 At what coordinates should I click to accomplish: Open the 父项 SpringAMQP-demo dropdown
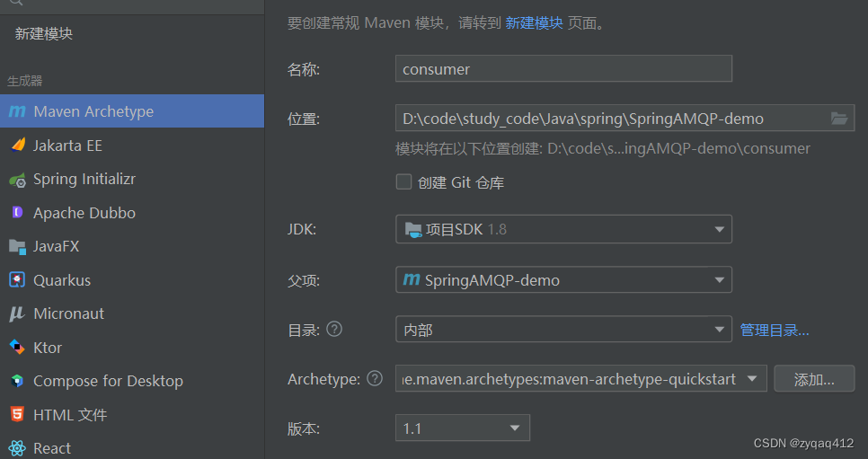563,279
